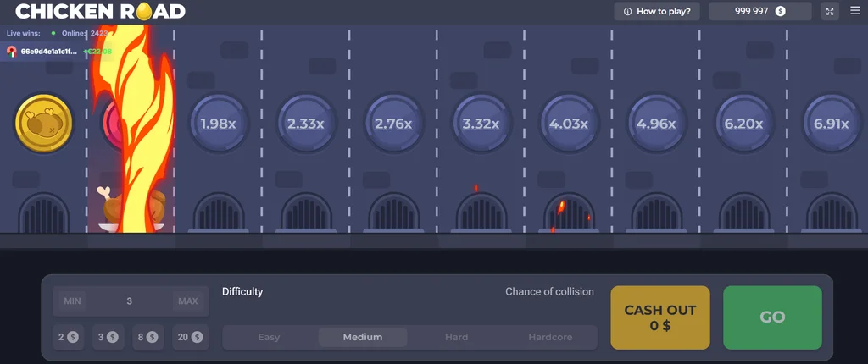Click the golden chicken start coin
The image size is (868, 364).
click(x=44, y=124)
